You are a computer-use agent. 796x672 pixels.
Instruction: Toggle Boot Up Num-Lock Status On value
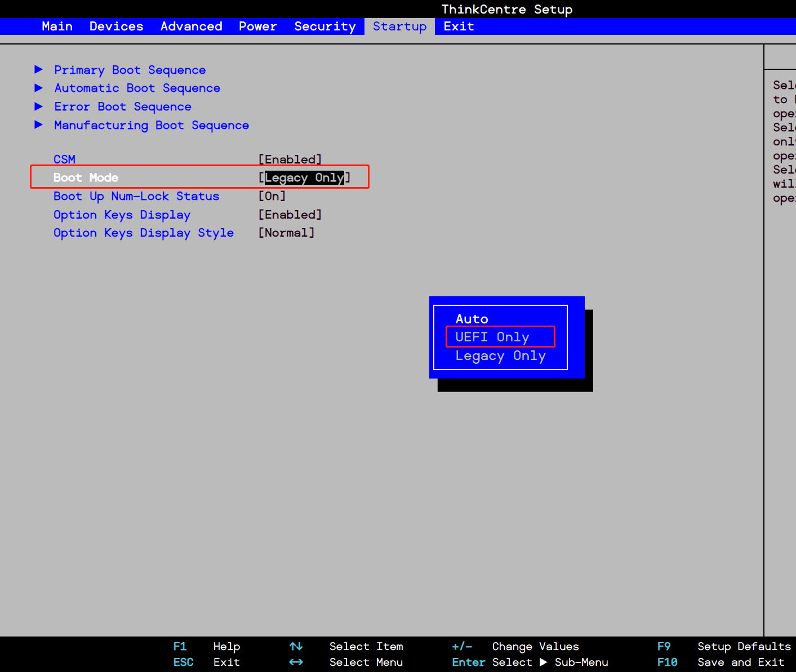click(272, 196)
